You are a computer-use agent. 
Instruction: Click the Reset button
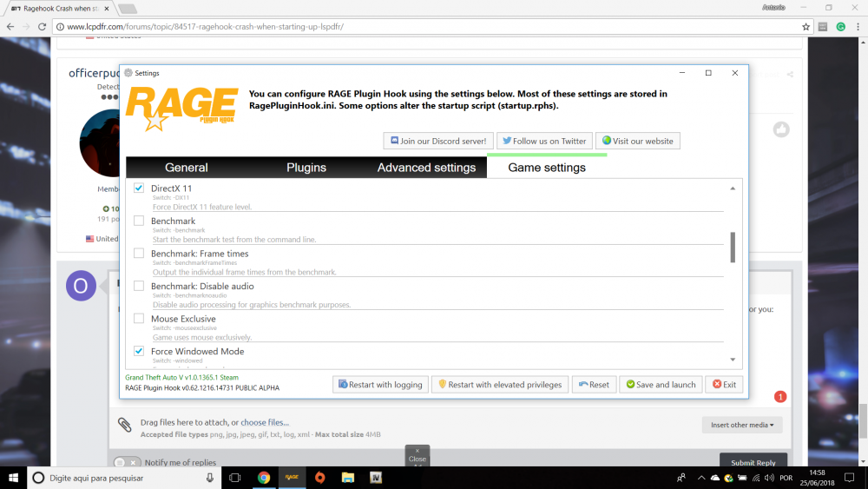click(594, 384)
